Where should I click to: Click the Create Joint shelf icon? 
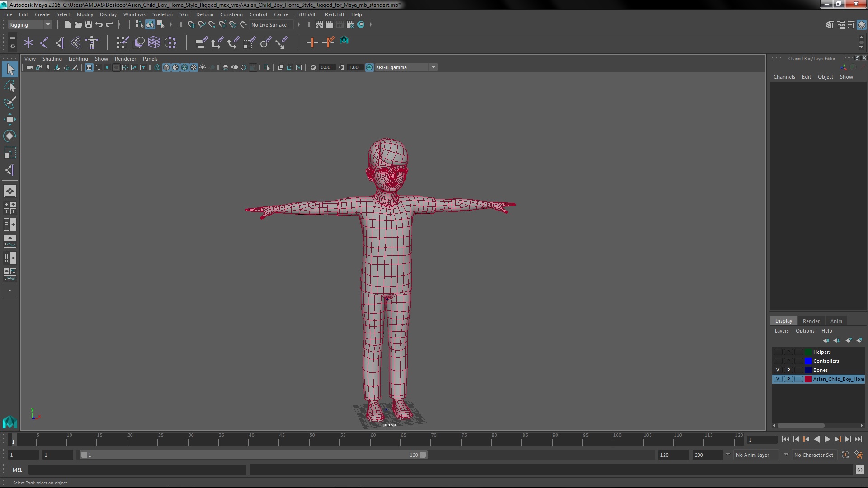(44, 42)
